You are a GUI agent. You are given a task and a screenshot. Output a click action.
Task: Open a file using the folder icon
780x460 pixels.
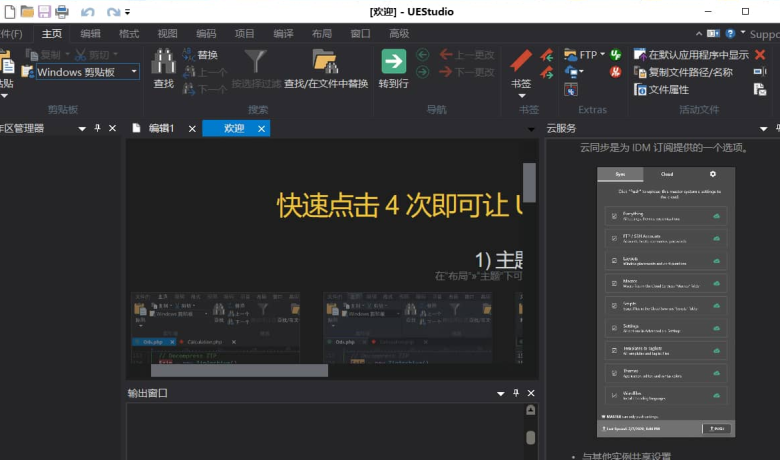click(27, 11)
